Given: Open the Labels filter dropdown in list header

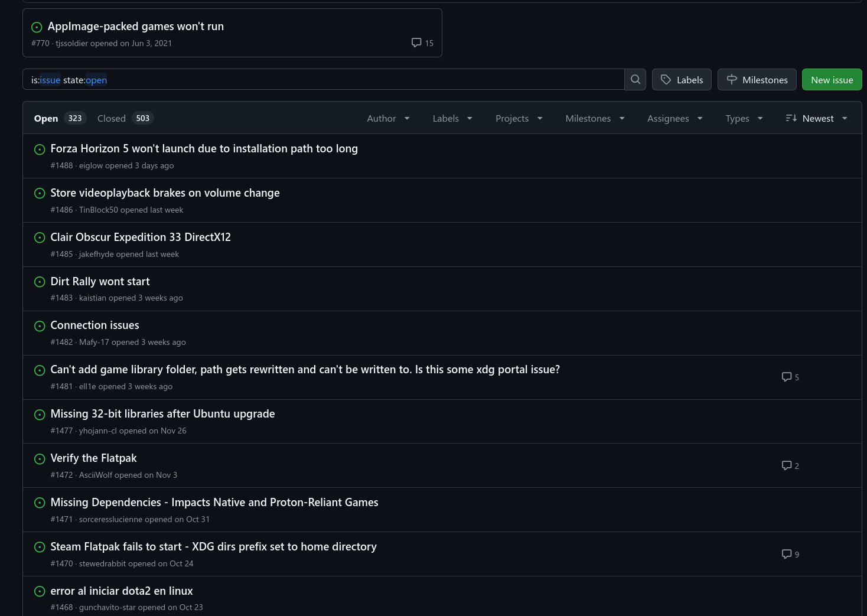Looking at the screenshot, I should coord(452,118).
